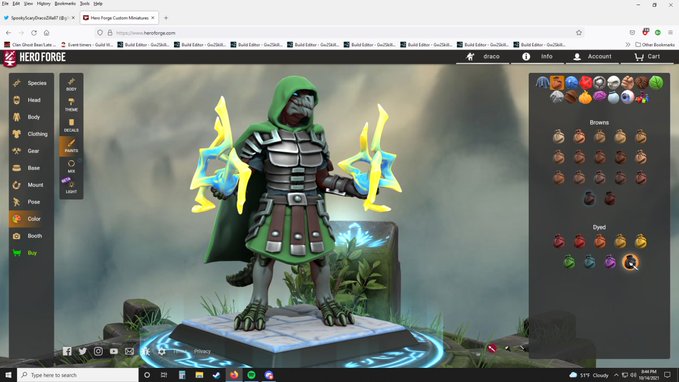This screenshot has width=679, height=382.
Task: Choose the skin fist material category
Action: click(627, 82)
